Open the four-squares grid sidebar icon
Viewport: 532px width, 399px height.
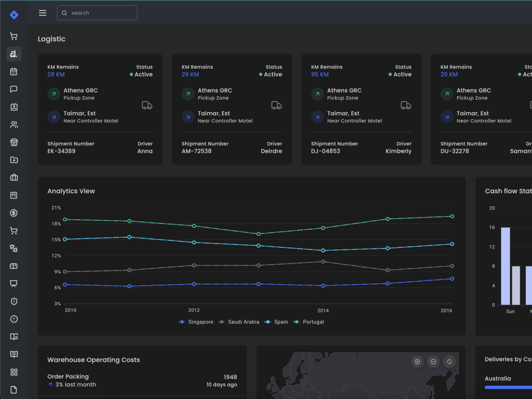pos(14,372)
